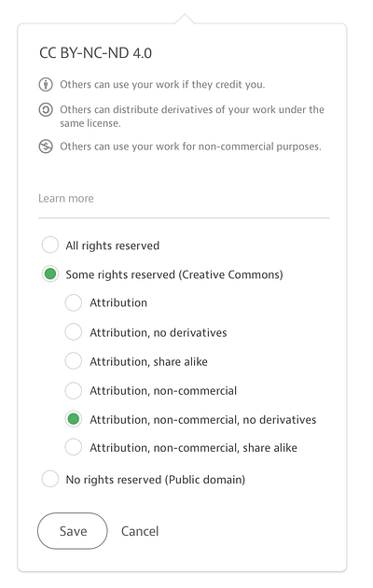
Task: Click the Save button
Action: click(73, 531)
